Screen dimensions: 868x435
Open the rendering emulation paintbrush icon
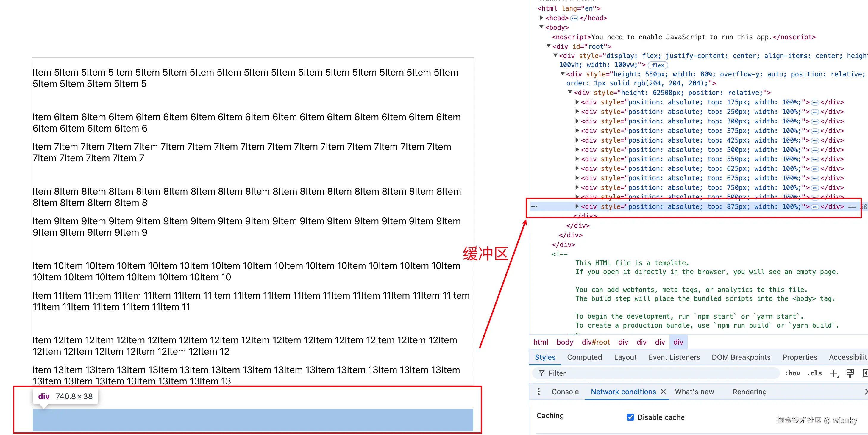point(850,373)
